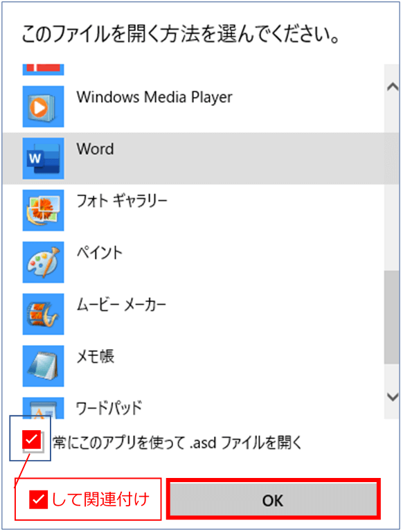Pick the ワードパッド icon
Image resolution: width=403 pixels, height=532 pixels.
coord(43,408)
